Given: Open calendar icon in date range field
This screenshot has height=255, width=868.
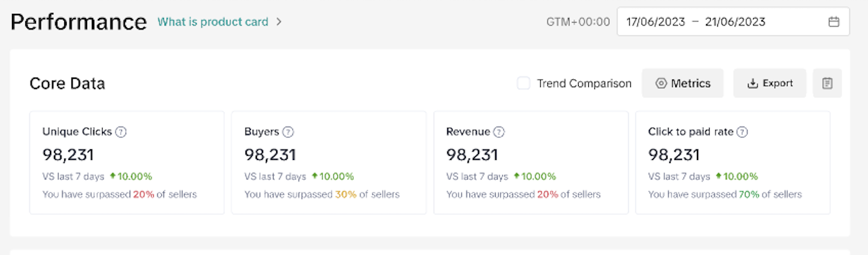Looking at the screenshot, I should tap(833, 22).
